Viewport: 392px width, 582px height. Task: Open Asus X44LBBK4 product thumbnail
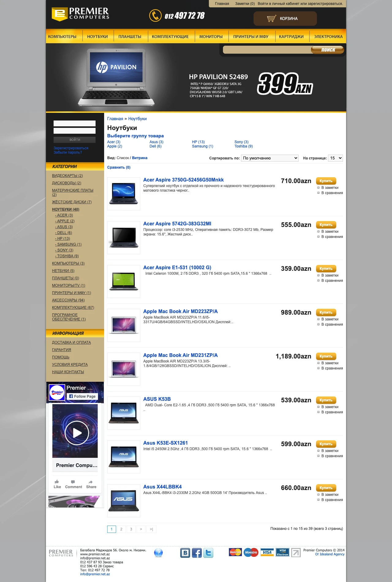click(x=124, y=501)
